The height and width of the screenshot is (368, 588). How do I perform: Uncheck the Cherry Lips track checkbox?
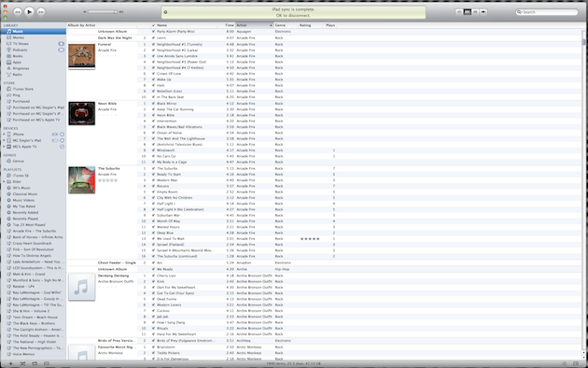pyautogui.click(x=153, y=276)
